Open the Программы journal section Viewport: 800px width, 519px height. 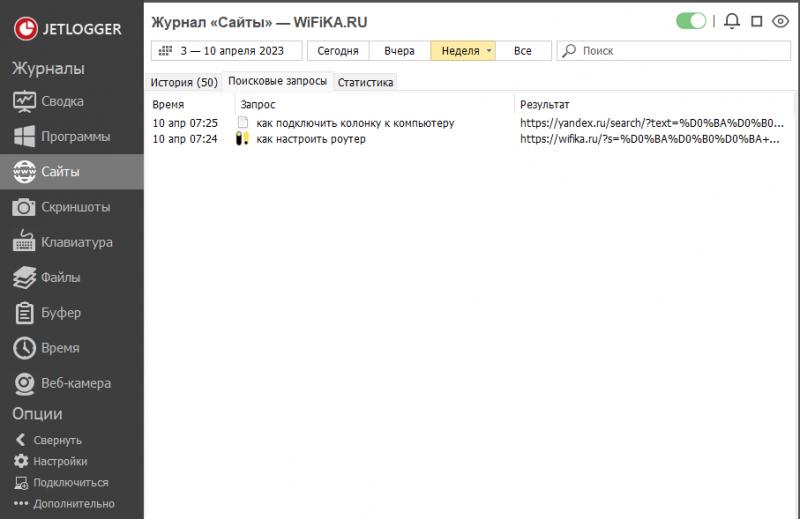tap(74, 136)
